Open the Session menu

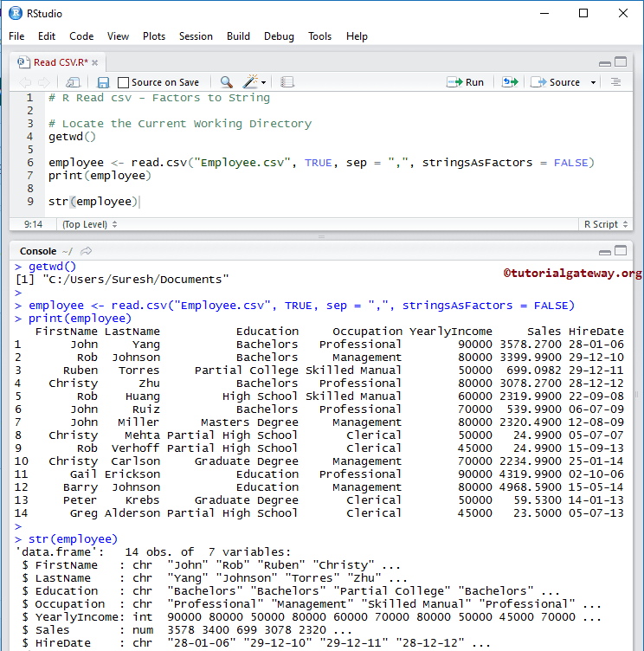[x=196, y=36]
